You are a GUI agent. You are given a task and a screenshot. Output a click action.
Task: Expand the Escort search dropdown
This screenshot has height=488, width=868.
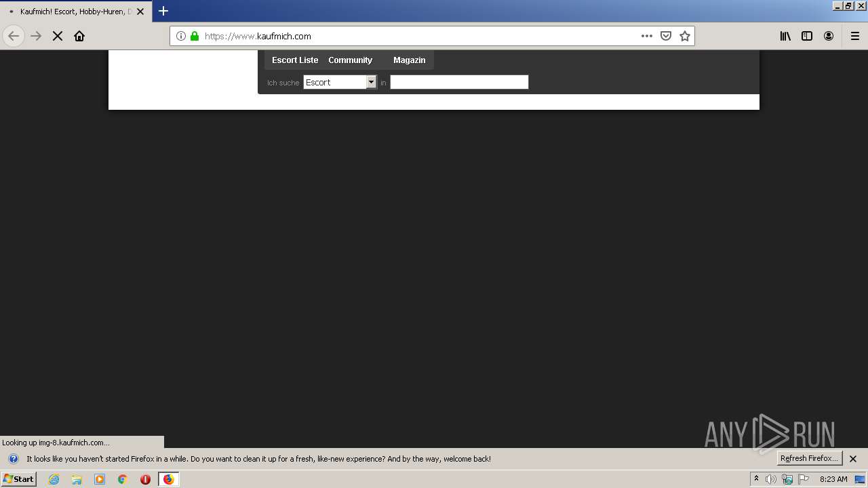coord(340,82)
